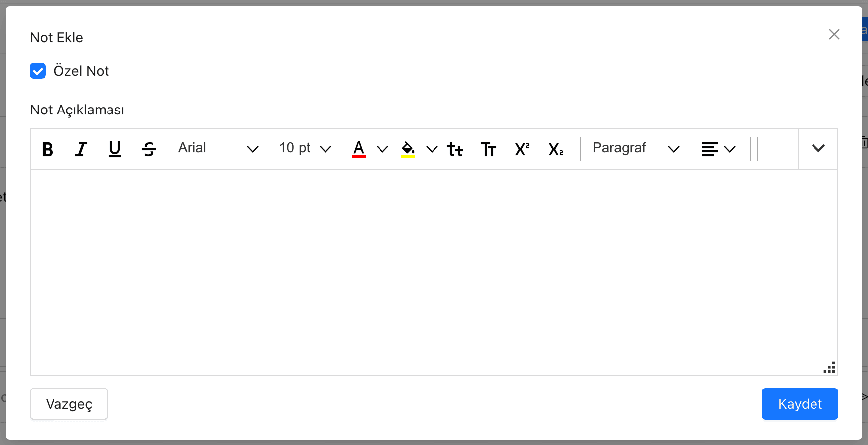Underline the selected text
The height and width of the screenshot is (445, 868).
click(115, 149)
